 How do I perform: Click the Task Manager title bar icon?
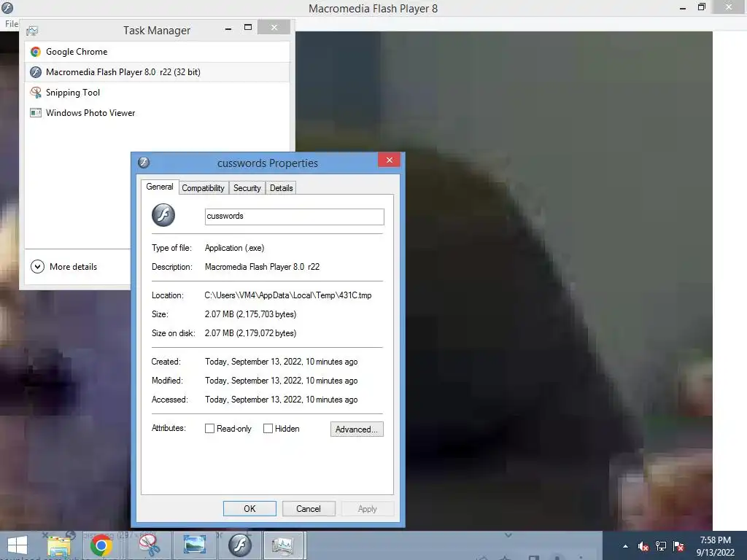point(32,31)
